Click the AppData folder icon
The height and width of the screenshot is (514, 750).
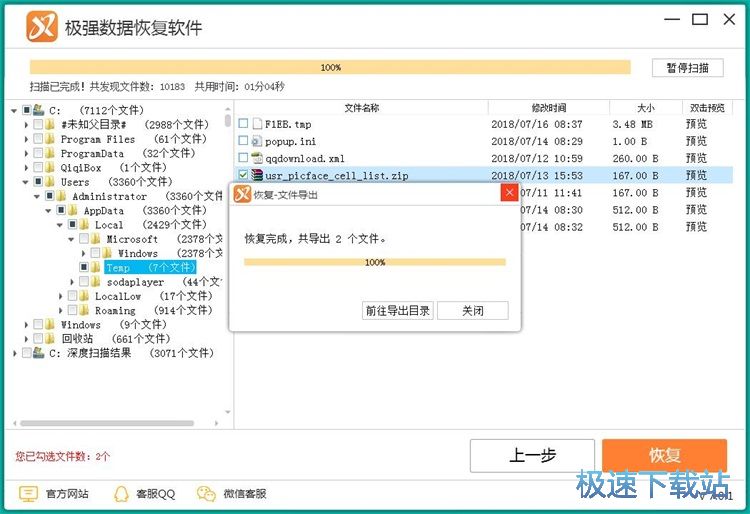pos(73,210)
